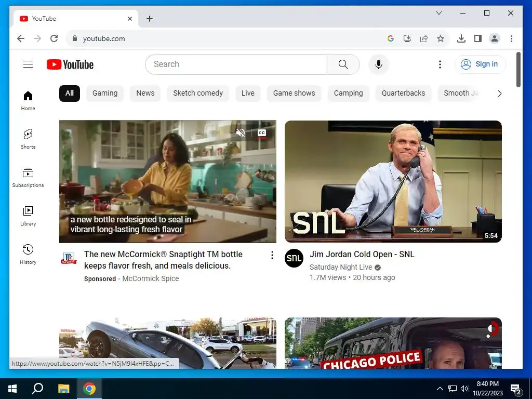Open taskbar clock showing 8:40 PM
532x399 pixels.
click(487, 389)
